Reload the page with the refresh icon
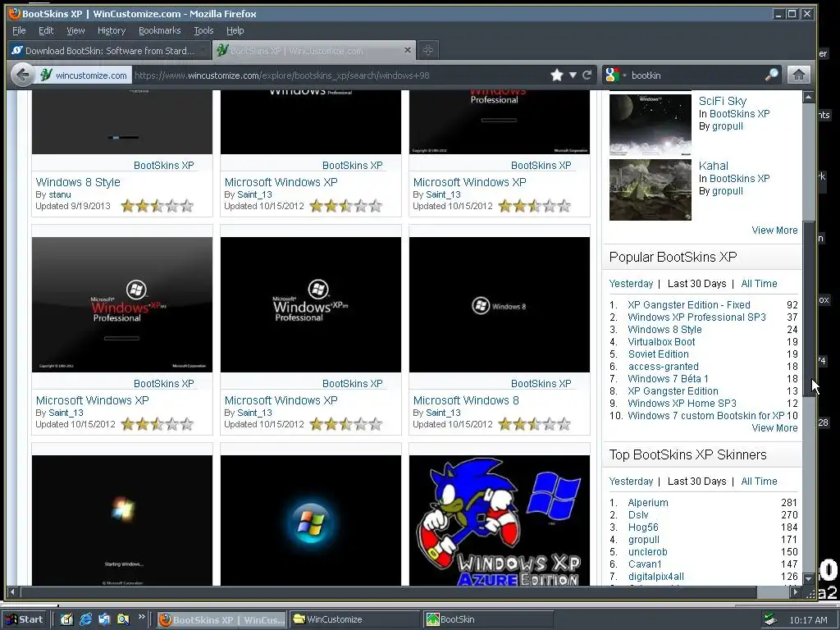840x630 pixels. (587, 75)
